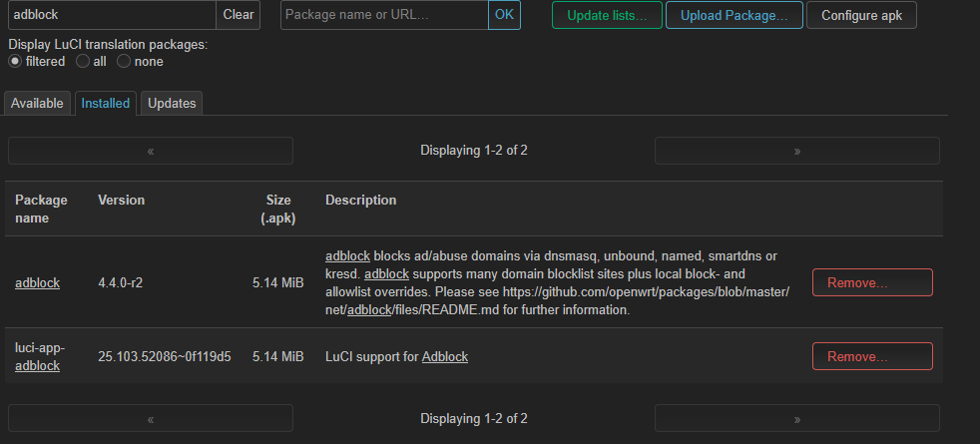
Task: Remove the luci-app-adblock package
Action: tap(872, 356)
